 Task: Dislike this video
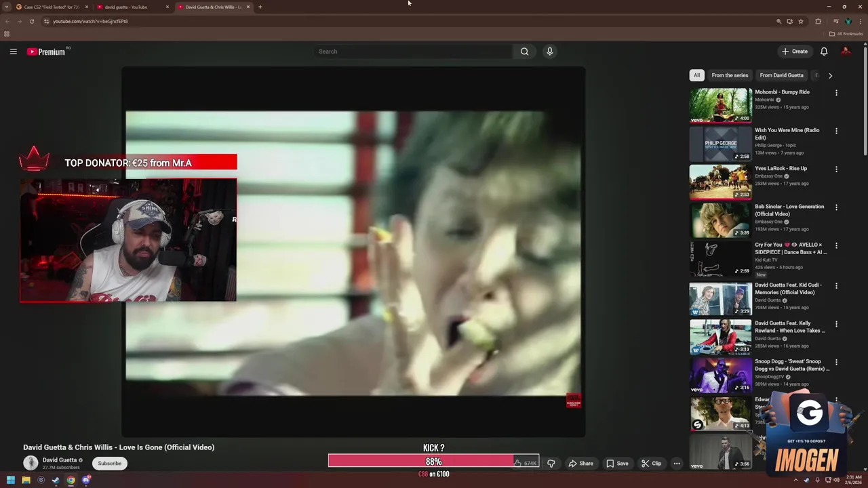pyautogui.click(x=551, y=464)
